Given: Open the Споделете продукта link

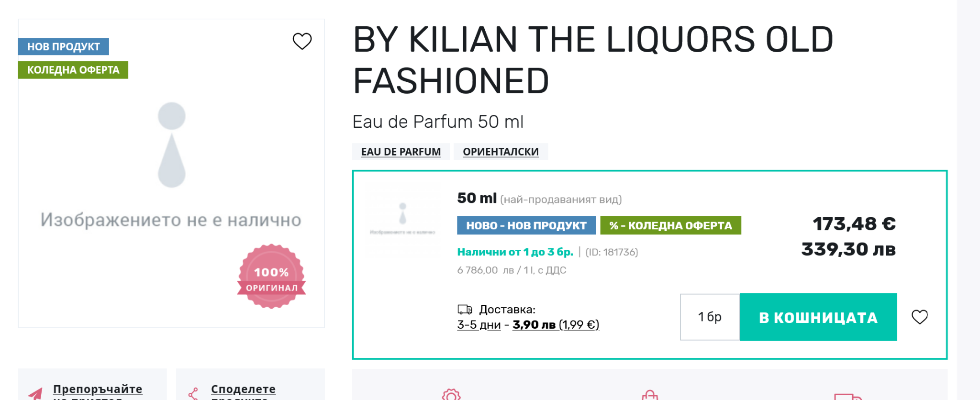Looking at the screenshot, I should coord(243,390).
